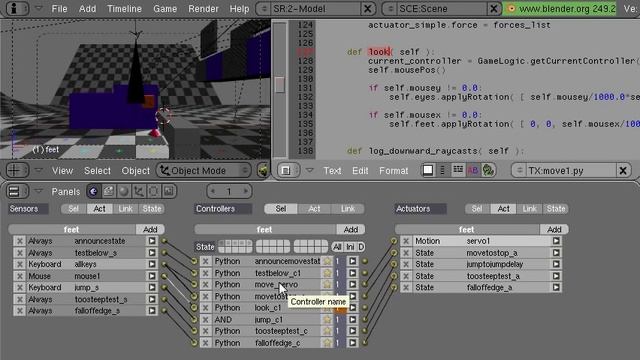
Task: Toggle Actuators Act filter
Action: point(504,209)
